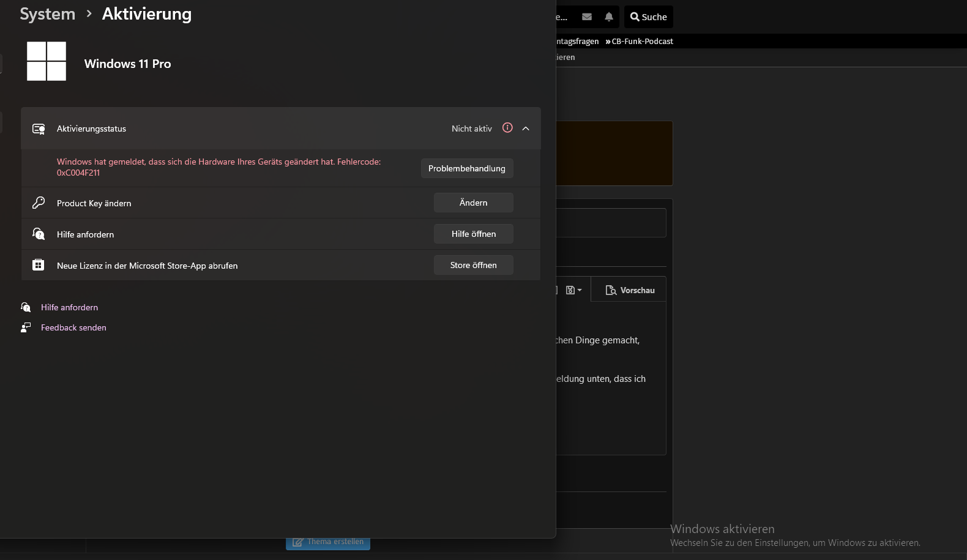967x560 pixels.
Task: Click the Aktivierungsstatus label text
Action: (x=91, y=129)
